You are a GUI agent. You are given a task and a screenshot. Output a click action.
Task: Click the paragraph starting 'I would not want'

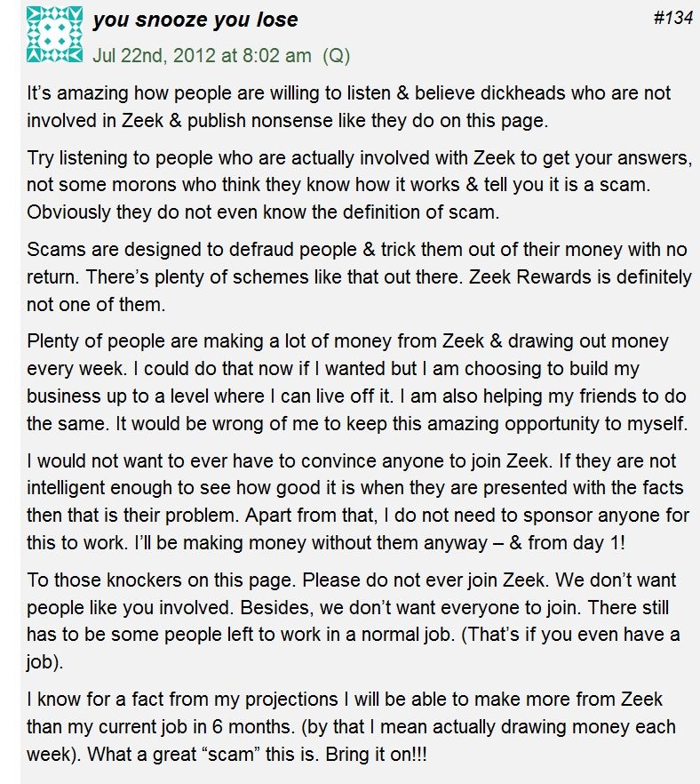pos(358,501)
